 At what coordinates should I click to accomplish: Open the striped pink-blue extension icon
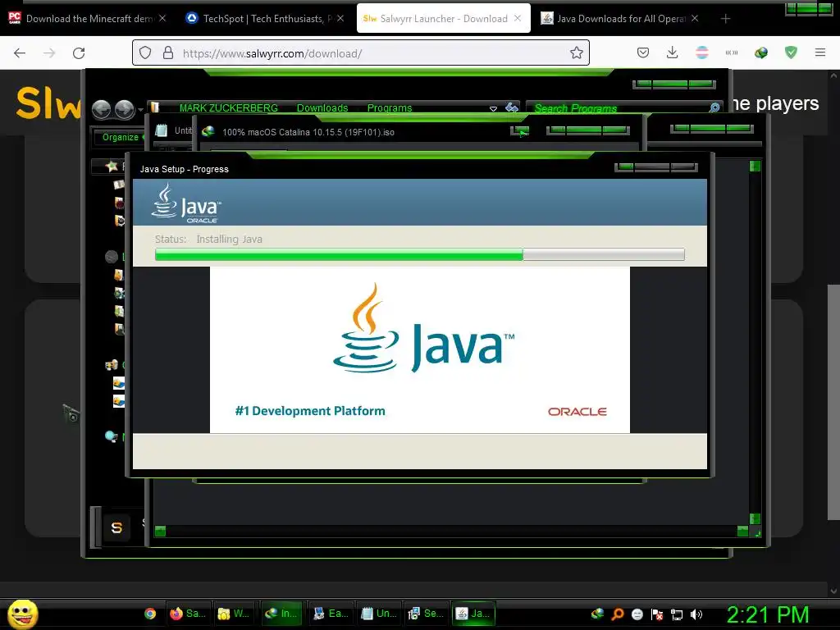tap(702, 52)
